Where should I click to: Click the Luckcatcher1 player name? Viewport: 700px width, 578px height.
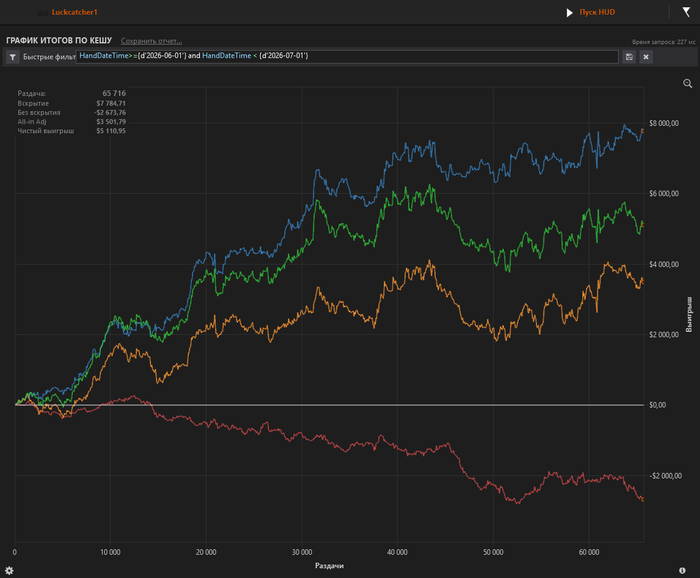pyautogui.click(x=74, y=12)
